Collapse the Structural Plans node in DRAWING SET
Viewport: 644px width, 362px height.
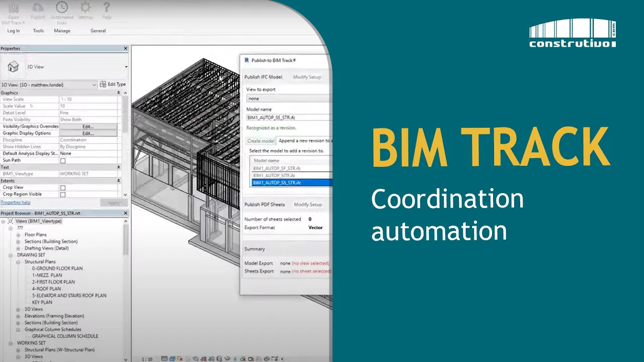19,262
